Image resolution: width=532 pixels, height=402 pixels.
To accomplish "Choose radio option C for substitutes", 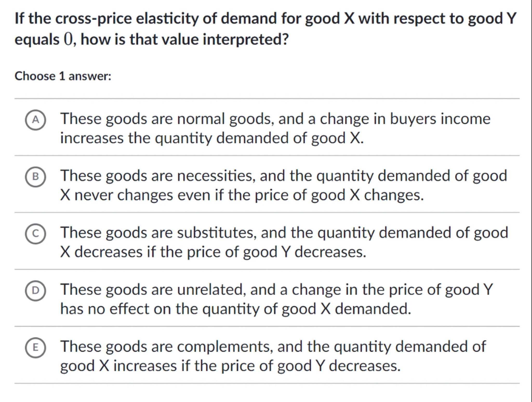I will click(36, 233).
